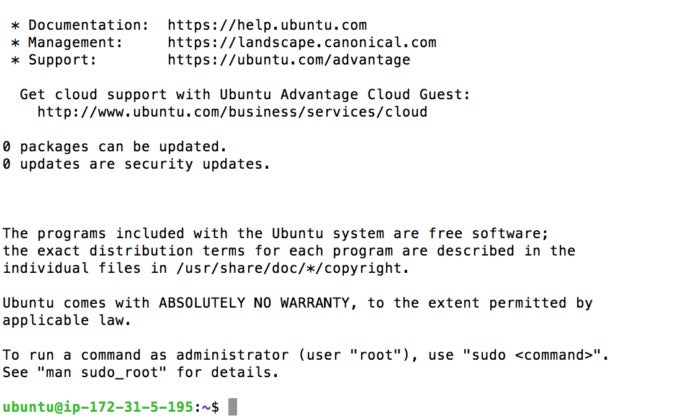Click the '0 updates are security updates' line
The width and height of the screenshot is (700, 418).
pos(136,164)
